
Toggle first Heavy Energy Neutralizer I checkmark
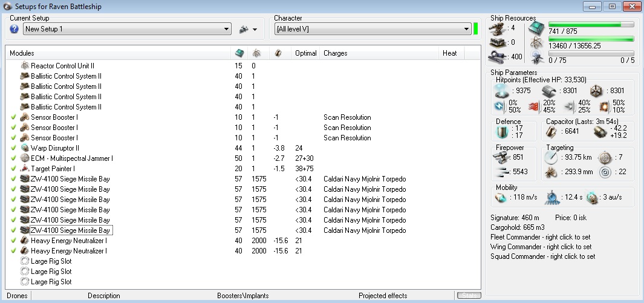pos(13,241)
